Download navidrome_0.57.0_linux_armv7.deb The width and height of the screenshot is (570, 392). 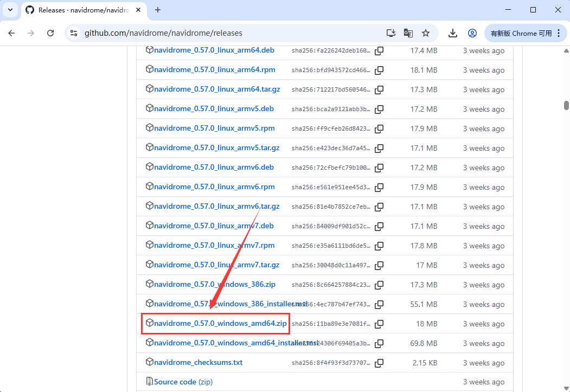(x=214, y=226)
